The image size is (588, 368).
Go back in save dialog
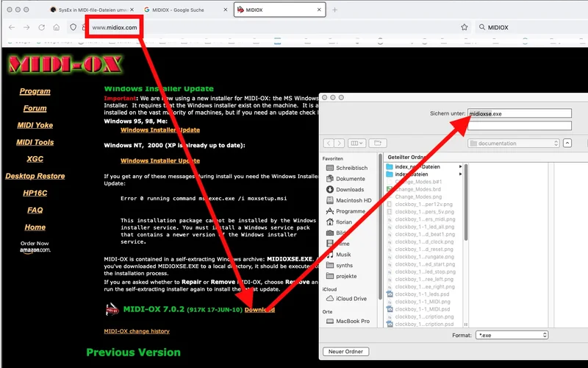click(329, 143)
